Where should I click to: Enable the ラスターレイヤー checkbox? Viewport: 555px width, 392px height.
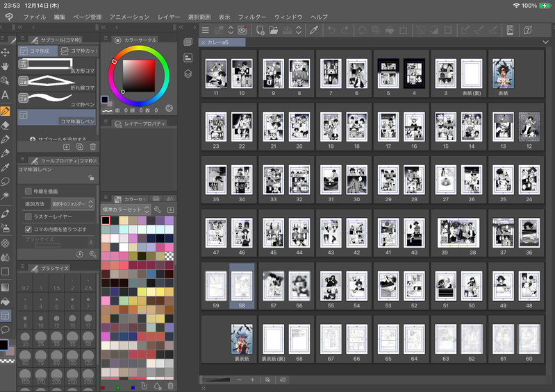[x=28, y=216]
